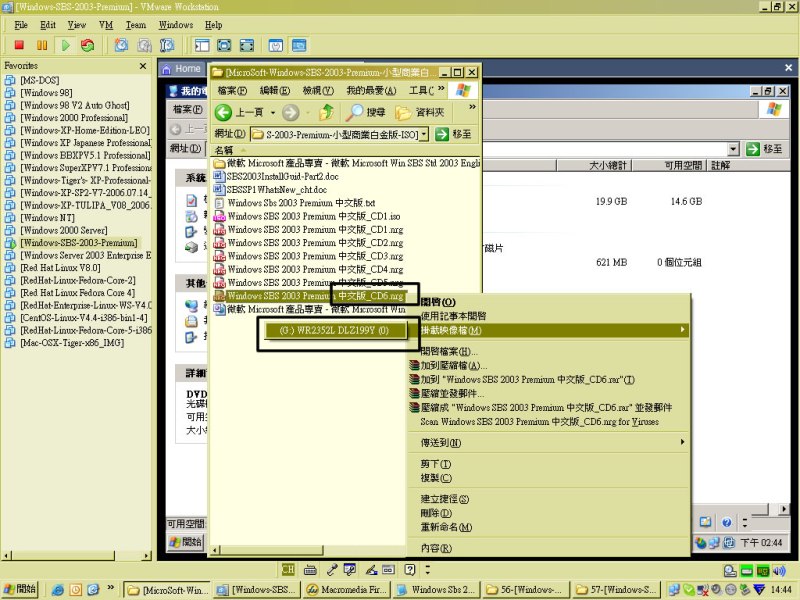Select Delete in the context menu

(x=549, y=513)
